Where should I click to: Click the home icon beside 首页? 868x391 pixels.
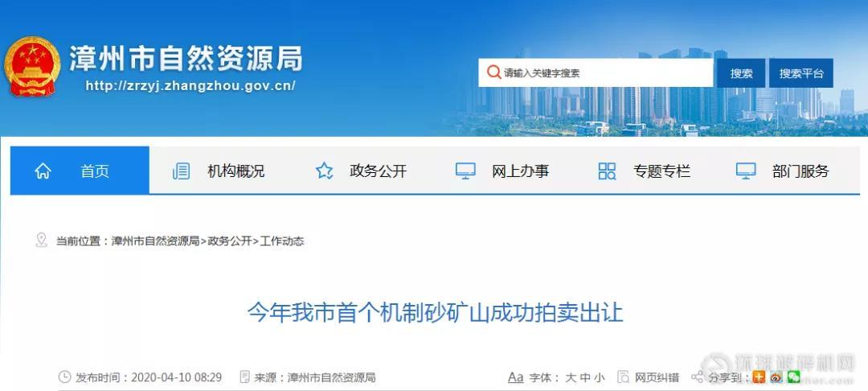(x=43, y=171)
